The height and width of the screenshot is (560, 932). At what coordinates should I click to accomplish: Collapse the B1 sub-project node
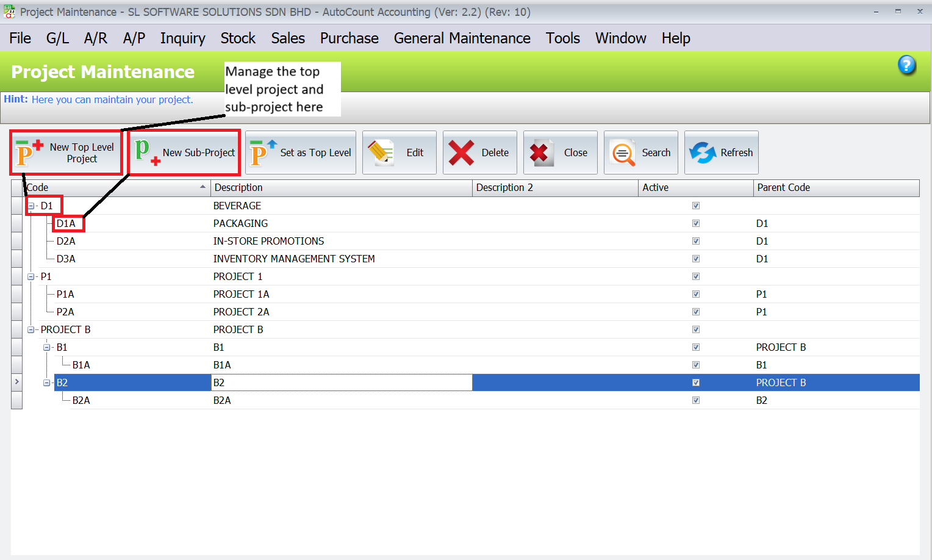(x=47, y=347)
